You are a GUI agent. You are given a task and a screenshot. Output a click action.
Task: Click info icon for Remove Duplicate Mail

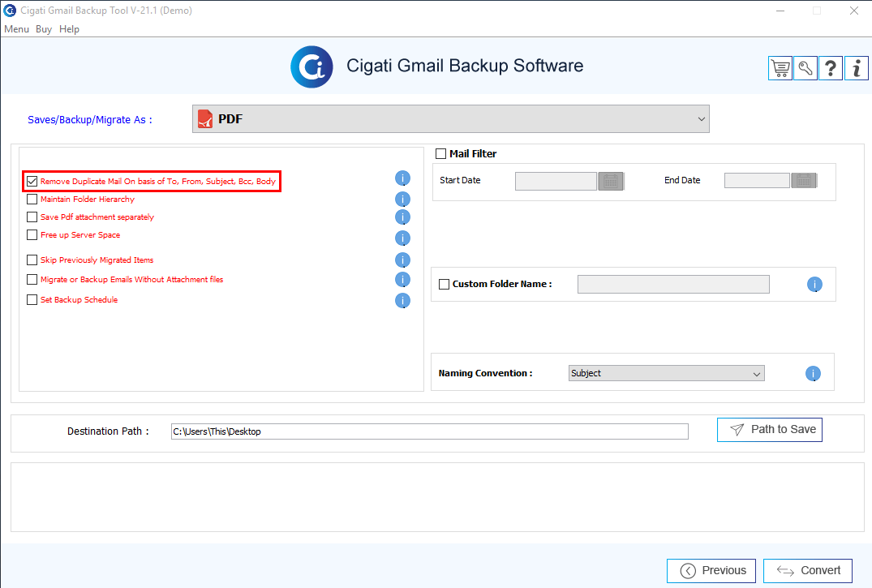click(x=402, y=178)
